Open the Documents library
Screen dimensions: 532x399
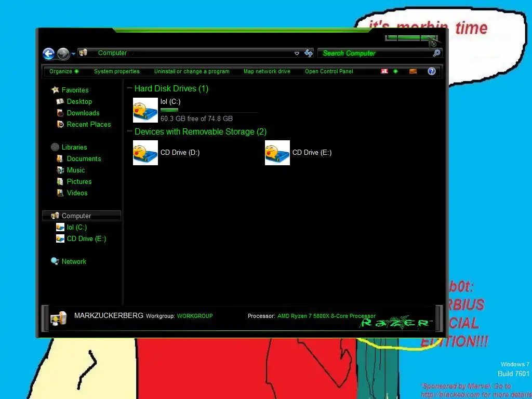(84, 158)
